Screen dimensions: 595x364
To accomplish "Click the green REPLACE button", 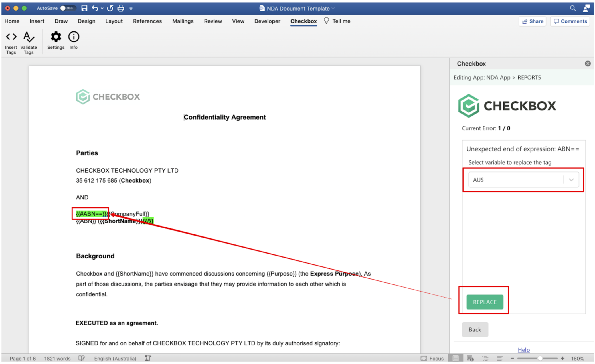I will click(x=485, y=302).
